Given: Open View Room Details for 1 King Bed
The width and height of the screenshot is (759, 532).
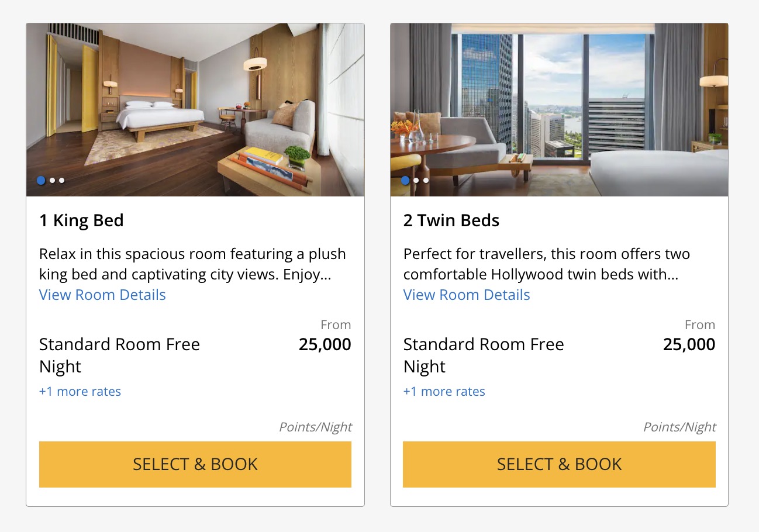Looking at the screenshot, I should 102,295.
